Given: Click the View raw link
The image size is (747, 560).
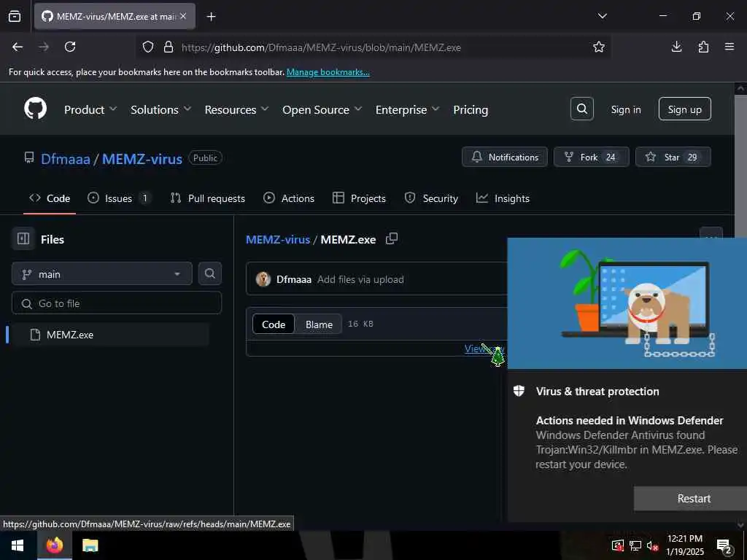Looking at the screenshot, I should coord(484,348).
